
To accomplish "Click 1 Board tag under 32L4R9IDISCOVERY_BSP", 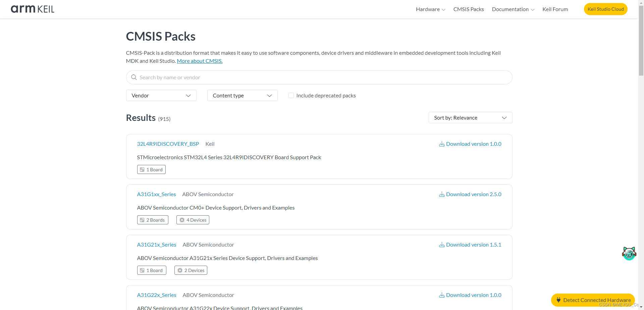I will click(151, 170).
